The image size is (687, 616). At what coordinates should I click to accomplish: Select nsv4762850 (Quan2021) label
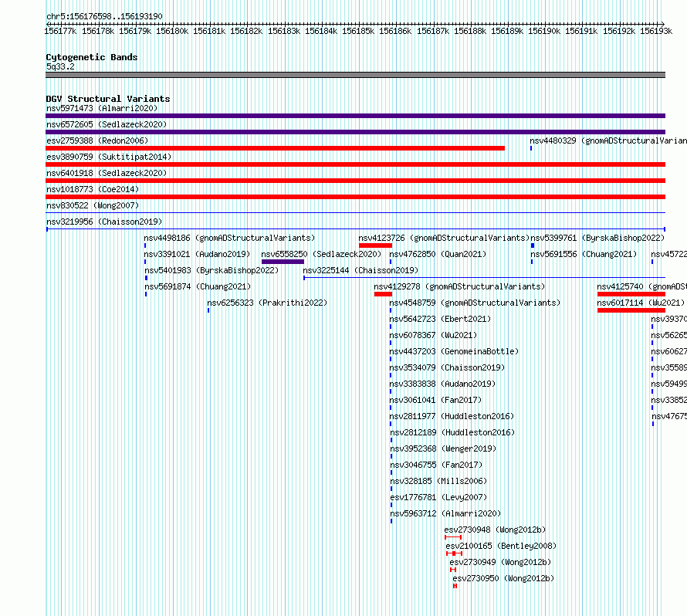[438, 254]
